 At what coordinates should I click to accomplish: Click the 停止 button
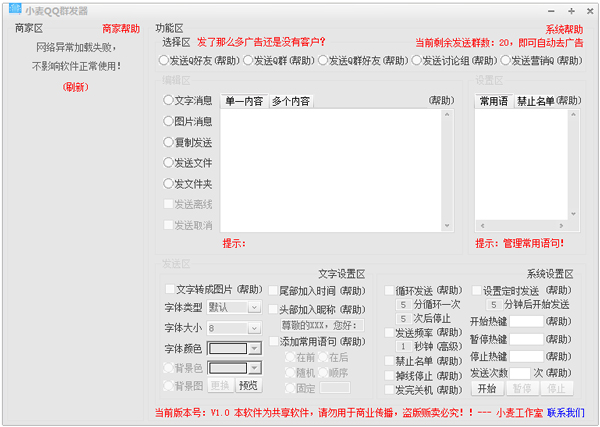pos(556,389)
